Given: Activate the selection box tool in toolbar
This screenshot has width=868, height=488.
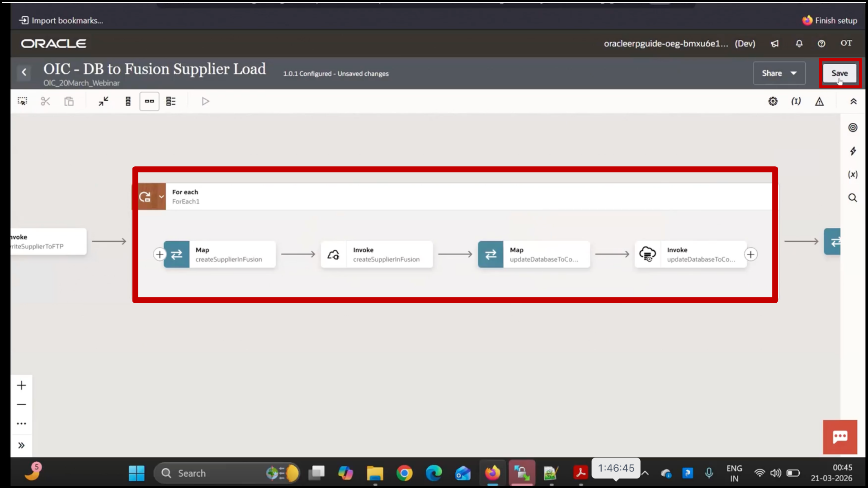Looking at the screenshot, I should [x=22, y=101].
